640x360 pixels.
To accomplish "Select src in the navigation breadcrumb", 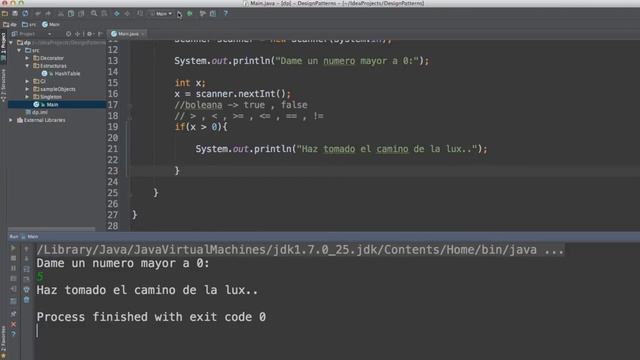I will [29, 24].
